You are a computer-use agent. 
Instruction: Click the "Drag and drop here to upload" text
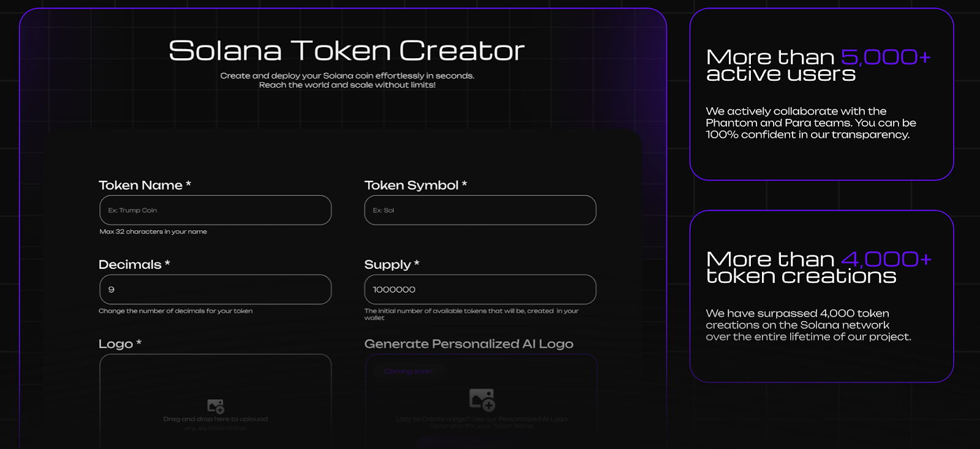[x=215, y=419]
